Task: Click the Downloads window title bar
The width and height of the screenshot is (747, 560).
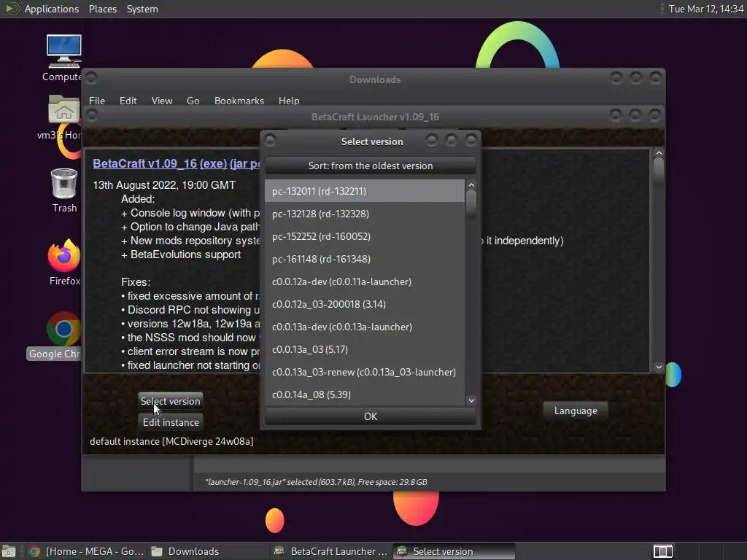Action: (375, 79)
